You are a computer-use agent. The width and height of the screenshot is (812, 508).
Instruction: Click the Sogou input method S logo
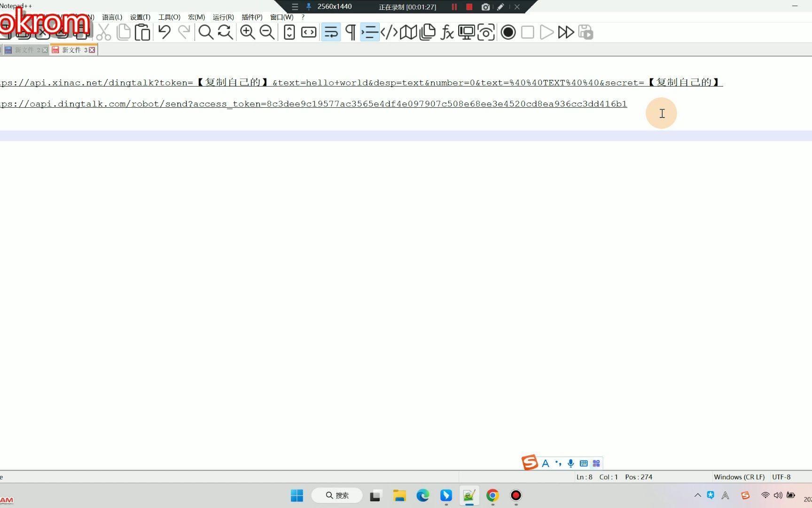(530, 463)
